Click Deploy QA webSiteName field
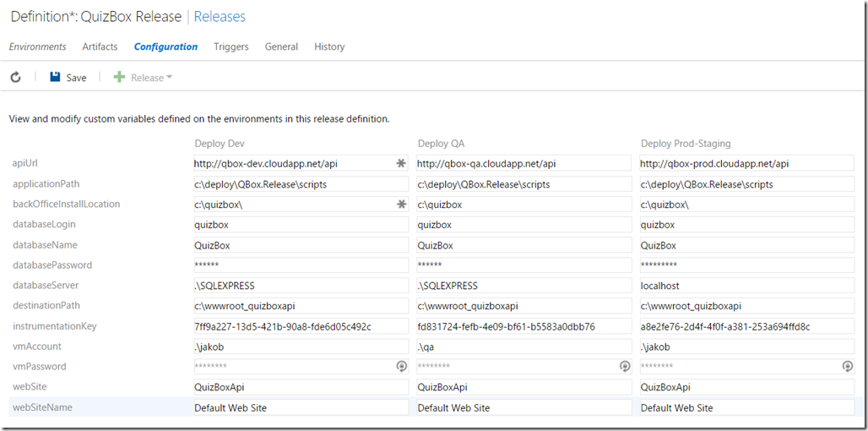Screen dimensions: 868x431 point(524,407)
